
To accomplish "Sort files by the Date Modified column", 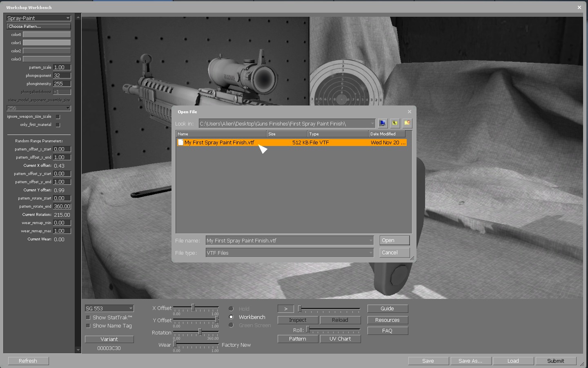I will point(387,134).
